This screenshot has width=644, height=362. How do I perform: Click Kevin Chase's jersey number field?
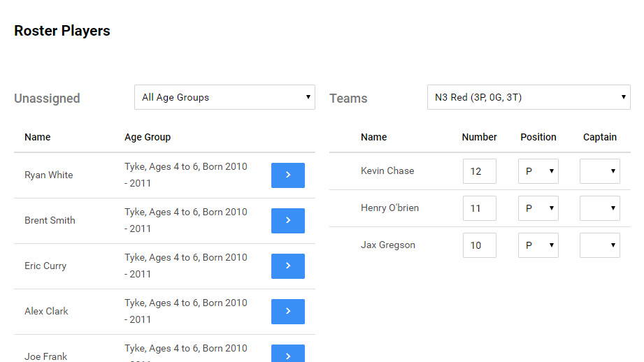click(479, 171)
